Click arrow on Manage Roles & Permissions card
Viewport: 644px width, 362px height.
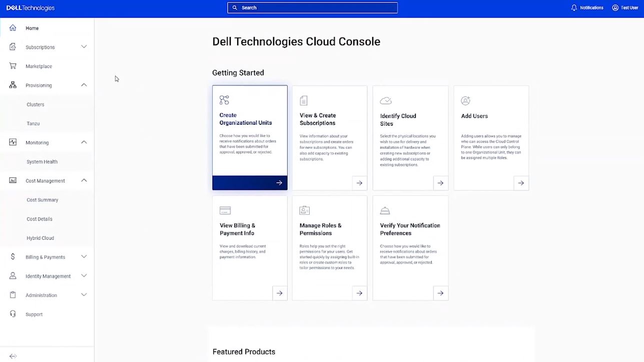click(x=359, y=293)
